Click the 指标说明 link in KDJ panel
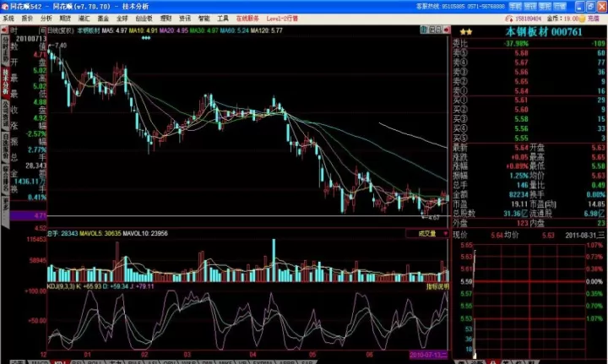The image size is (608, 364). tap(437, 287)
